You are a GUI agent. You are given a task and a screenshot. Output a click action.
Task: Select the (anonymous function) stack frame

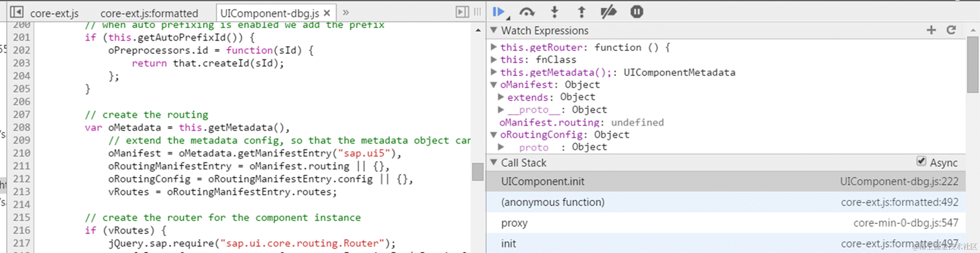(726, 202)
